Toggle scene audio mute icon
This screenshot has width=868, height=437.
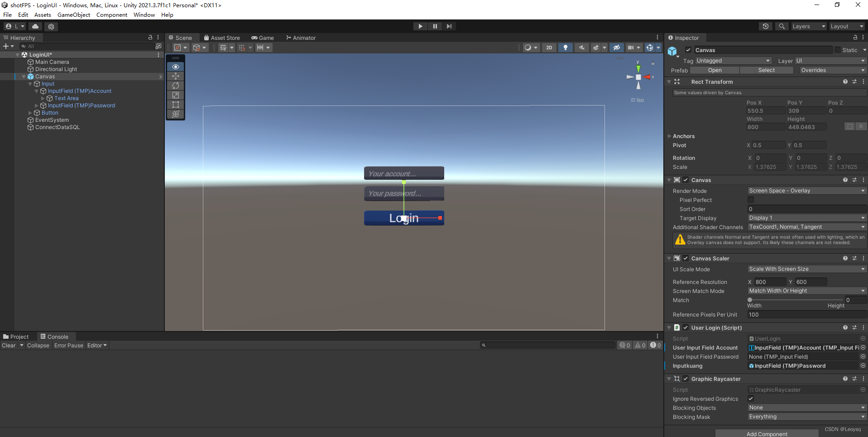point(581,48)
